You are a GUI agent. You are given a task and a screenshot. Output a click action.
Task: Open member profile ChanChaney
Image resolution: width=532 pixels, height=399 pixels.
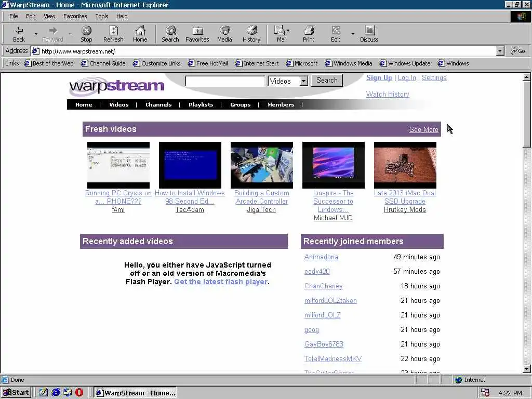pos(323,286)
